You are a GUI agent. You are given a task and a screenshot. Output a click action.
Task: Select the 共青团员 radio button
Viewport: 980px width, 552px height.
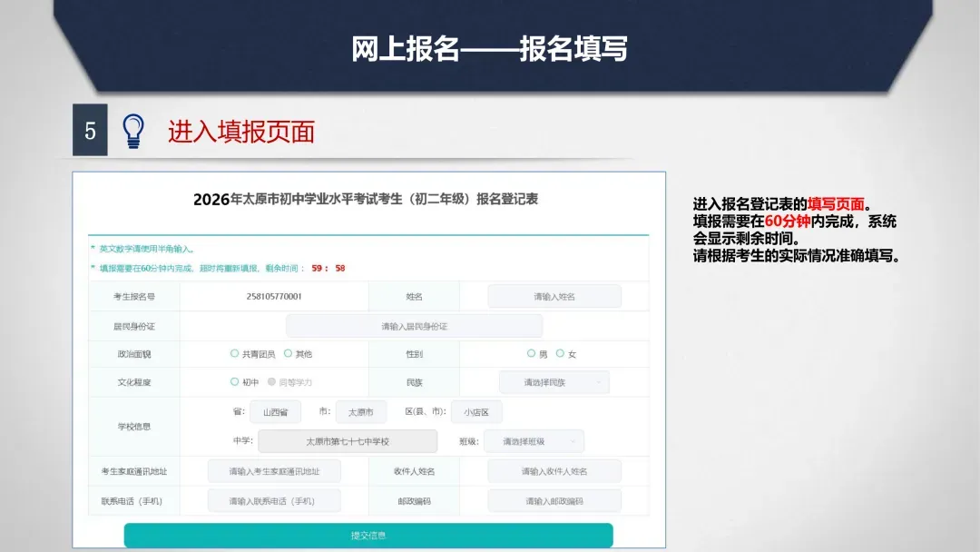tap(234, 353)
